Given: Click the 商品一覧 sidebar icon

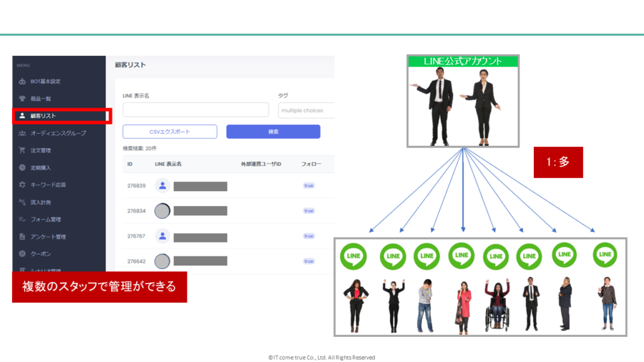Looking at the screenshot, I should click(22, 99).
